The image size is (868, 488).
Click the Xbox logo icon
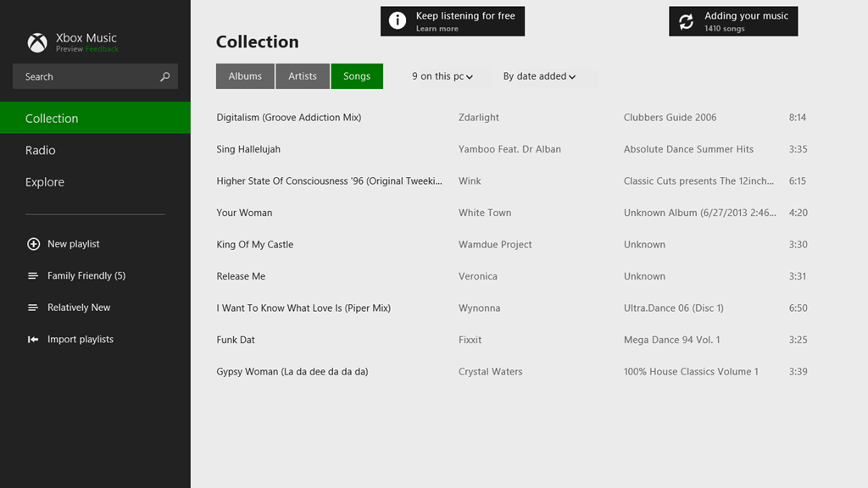coord(37,42)
